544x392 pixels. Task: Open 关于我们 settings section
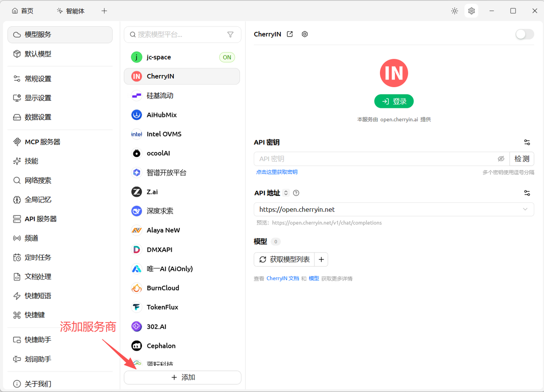pyautogui.click(x=60, y=384)
